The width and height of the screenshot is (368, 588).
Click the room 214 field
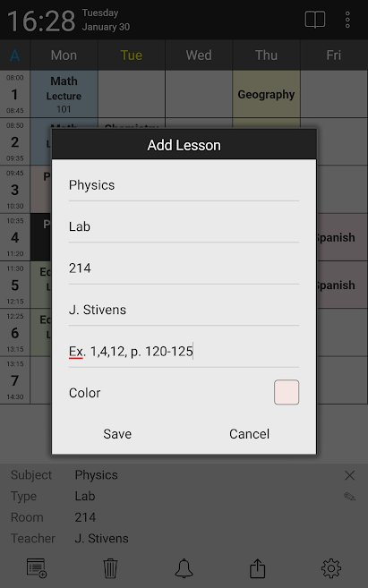coord(184,268)
